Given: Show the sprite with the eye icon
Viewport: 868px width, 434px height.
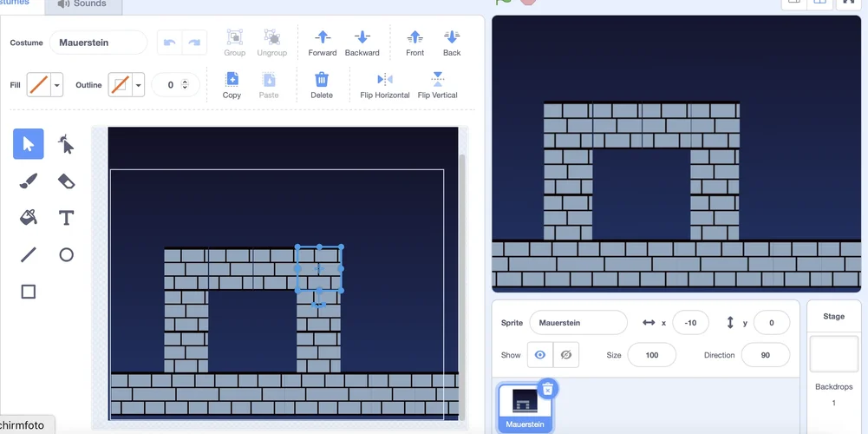Looking at the screenshot, I should (x=540, y=355).
